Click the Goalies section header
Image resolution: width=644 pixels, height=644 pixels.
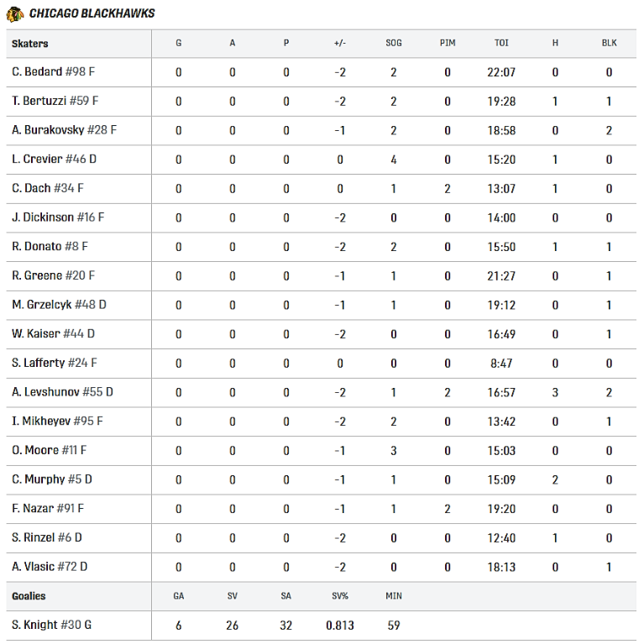[x=29, y=596]
